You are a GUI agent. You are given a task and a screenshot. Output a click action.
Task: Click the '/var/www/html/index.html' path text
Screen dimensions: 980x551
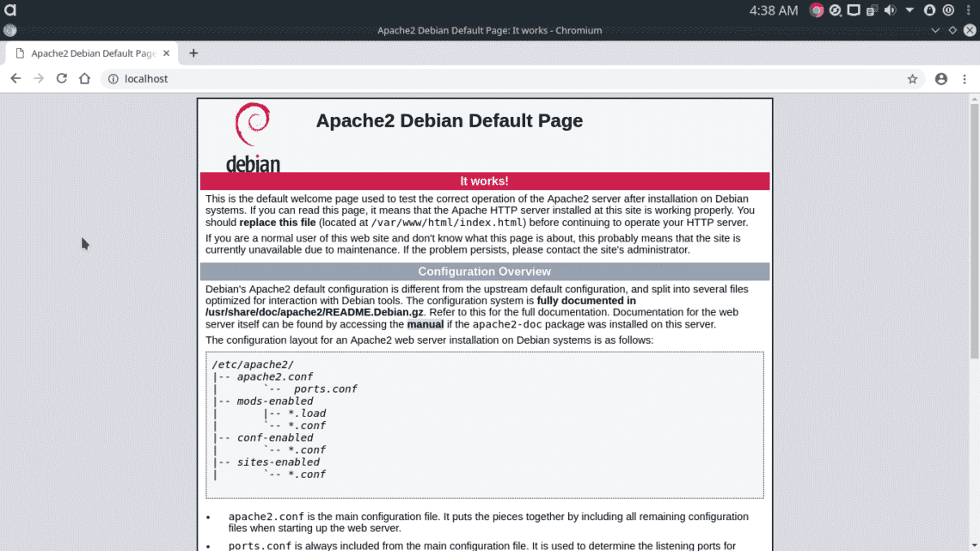[x=448, y=223]
